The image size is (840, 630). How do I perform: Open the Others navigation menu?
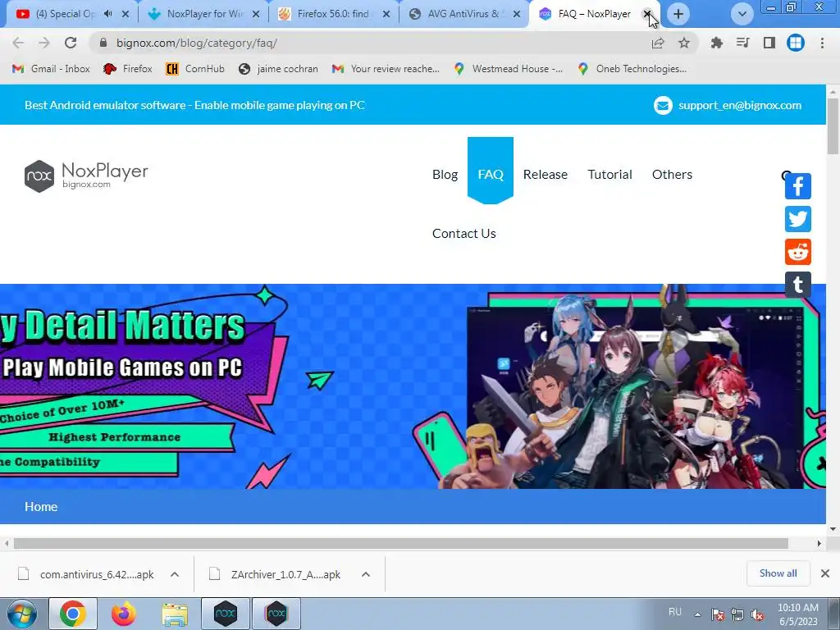[x=672, y=175]
